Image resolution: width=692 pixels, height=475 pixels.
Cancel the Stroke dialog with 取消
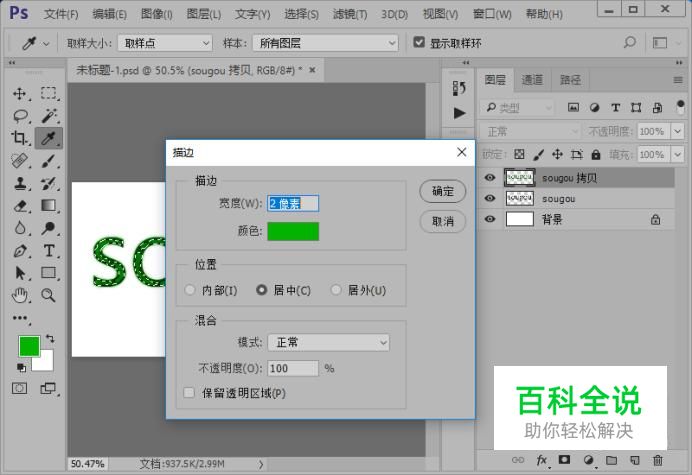pyautogui.click(x=443, y=221)
